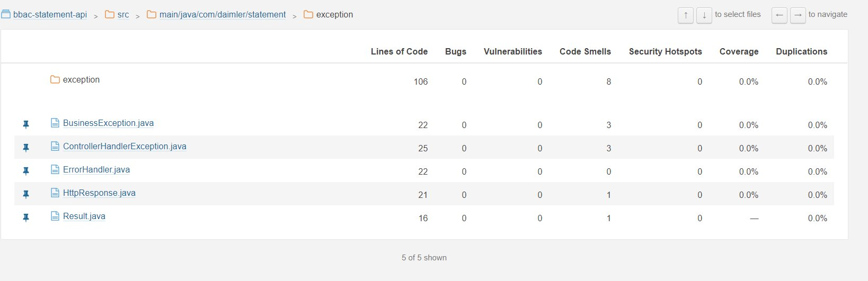Open the ErrorHandler.java file
Viewport: 868px width, 281px height.
tap(96, 169)
